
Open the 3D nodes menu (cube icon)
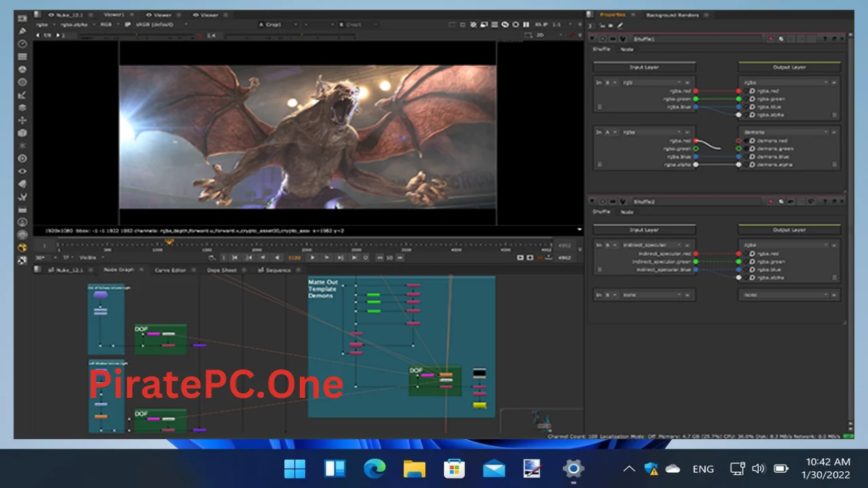(x=22, y=134)
